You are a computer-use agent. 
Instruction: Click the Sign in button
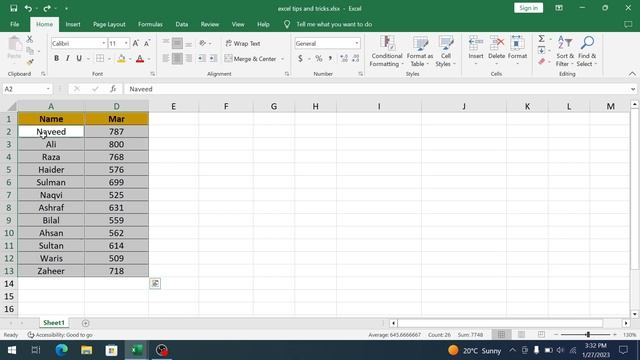coord(528,8)
